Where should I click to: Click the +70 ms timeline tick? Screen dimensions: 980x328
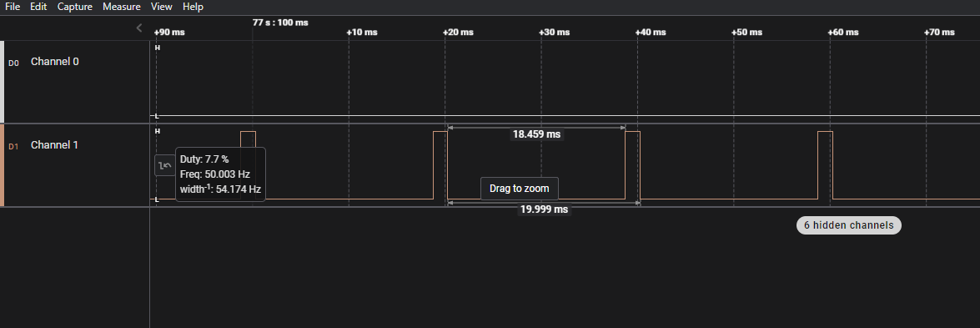[x=939, y=32]
